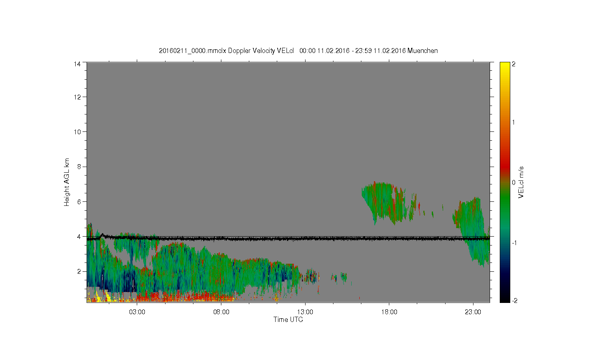Viewport: 607px width, 364px height.
Task: Click the Height AGL km axis label
Action: pos(67,182)
